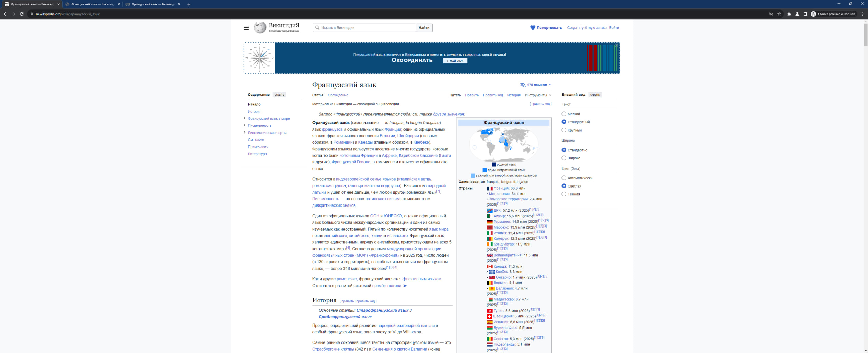Hide the Содержание sidebar with скрыть

[x=279, y=95]
